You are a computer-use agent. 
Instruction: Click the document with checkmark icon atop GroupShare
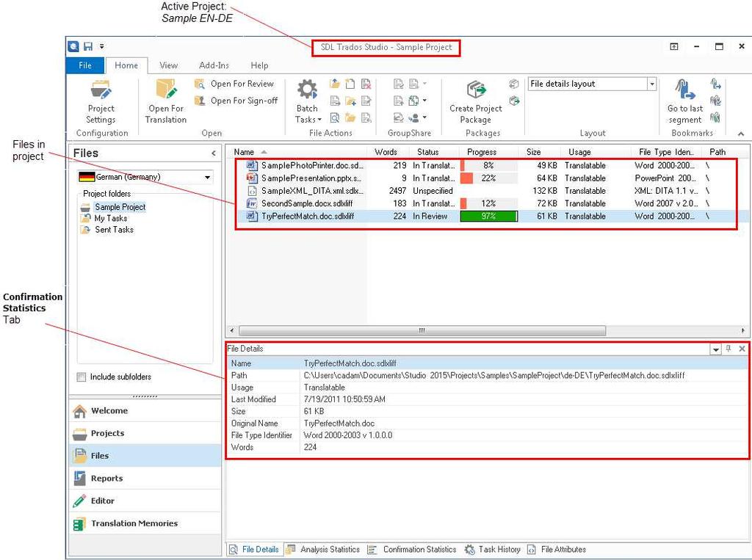(398, 84)
